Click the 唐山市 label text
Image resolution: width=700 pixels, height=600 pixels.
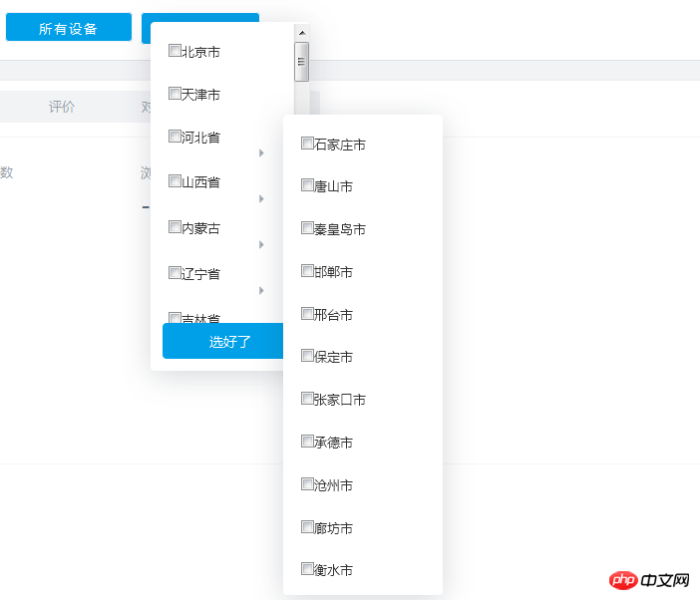(333, 186)
